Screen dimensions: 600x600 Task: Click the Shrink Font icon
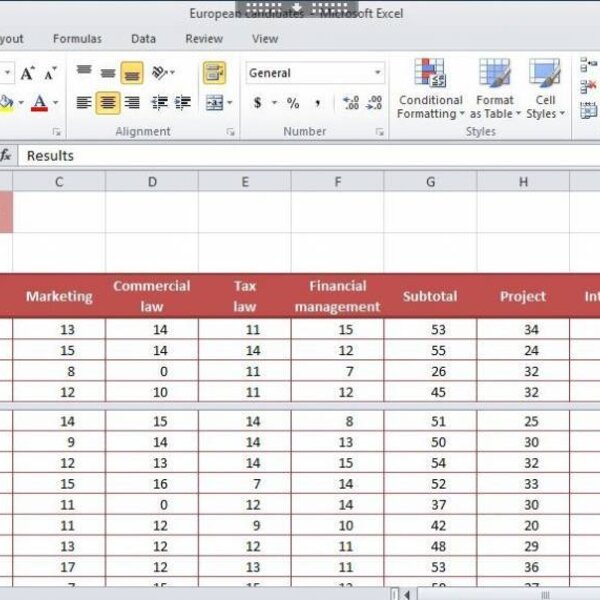coord(50,73)
